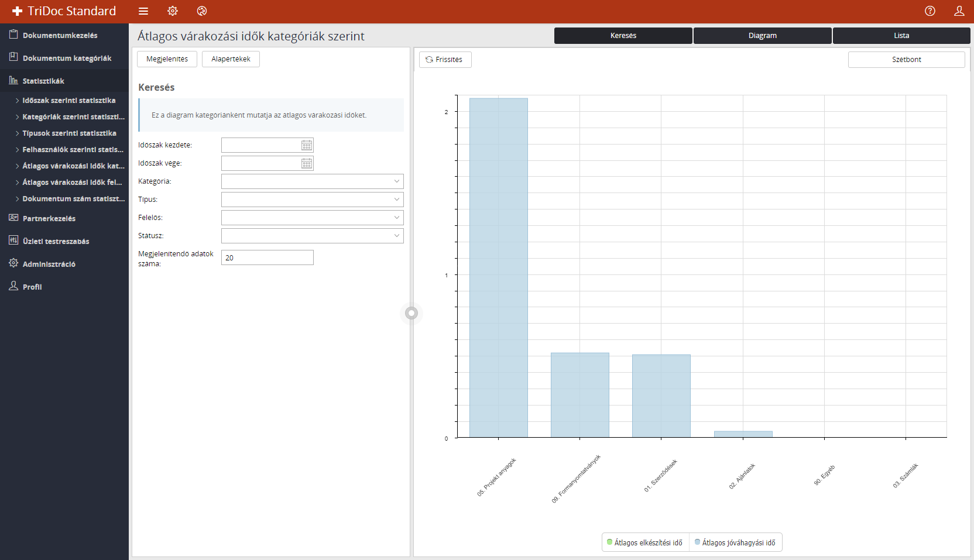974x560 pixels.
Task: Click the Alapértékek button
Action: (x=231, y=59)
